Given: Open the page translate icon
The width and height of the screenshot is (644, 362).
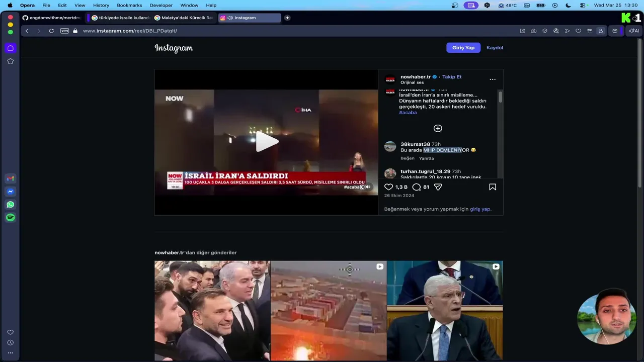Looking at the screenshot, I should (x=556, y=31).
